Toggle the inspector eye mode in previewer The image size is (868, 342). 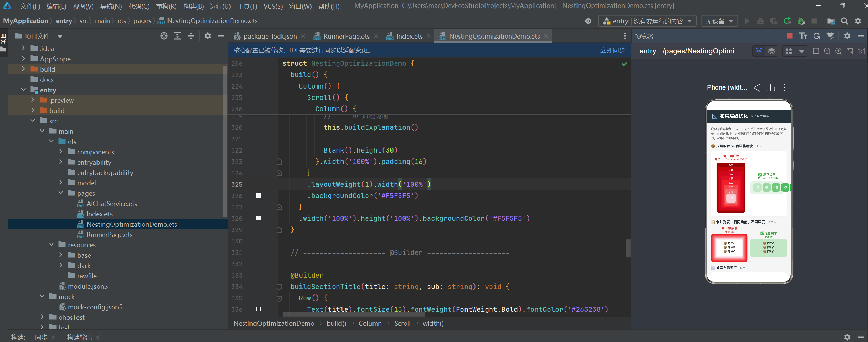[x=759, y=51]
